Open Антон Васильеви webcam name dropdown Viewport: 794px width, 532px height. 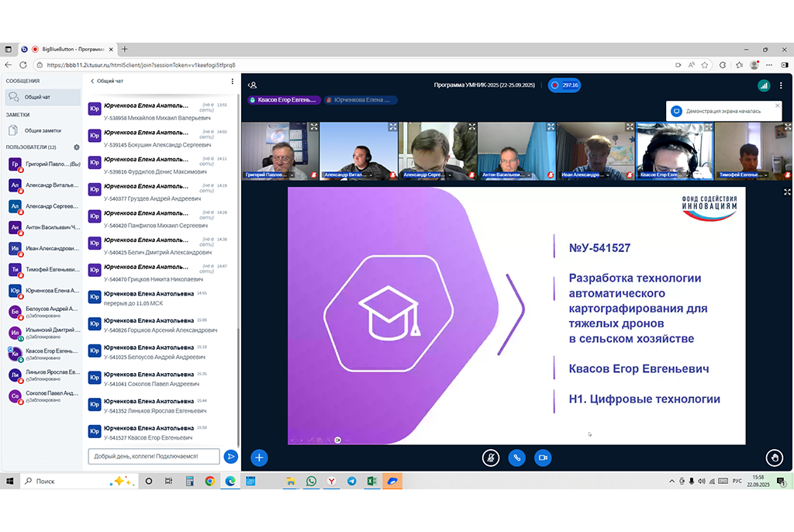coord(506,174)
